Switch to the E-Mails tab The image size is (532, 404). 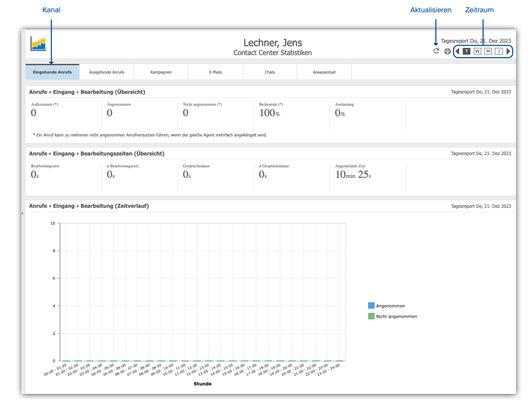point(216,72)
